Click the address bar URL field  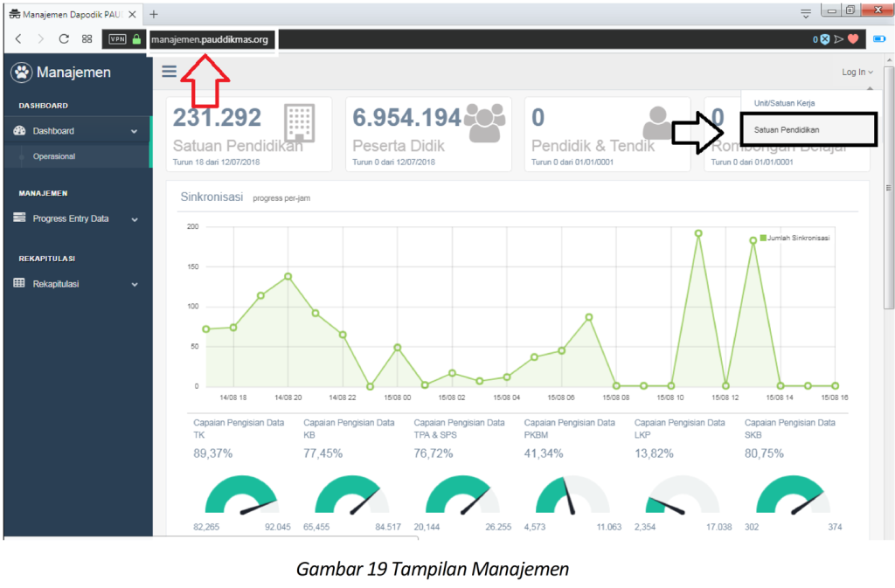(x=437, y=39)
